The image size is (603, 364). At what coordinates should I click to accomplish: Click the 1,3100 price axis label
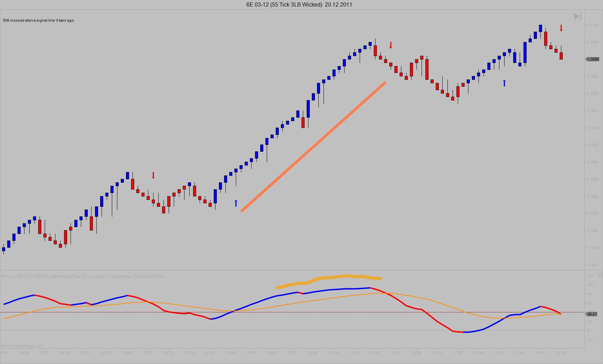(592, 25)
